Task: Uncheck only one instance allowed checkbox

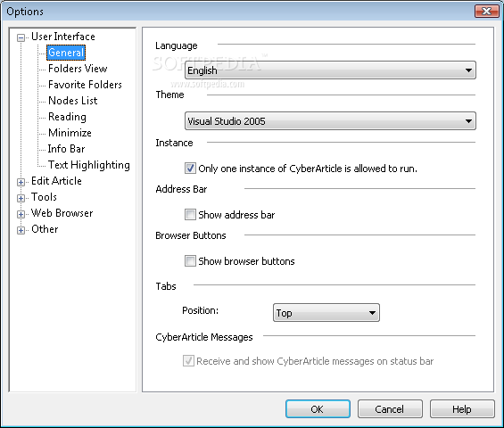Action: [x=190, y=168]
